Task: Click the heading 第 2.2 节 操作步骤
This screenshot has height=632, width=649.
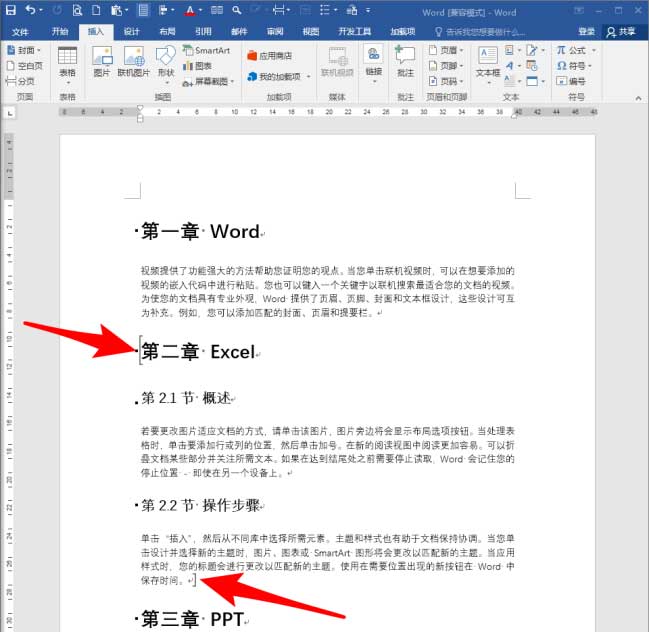Action: coord(200,505)
